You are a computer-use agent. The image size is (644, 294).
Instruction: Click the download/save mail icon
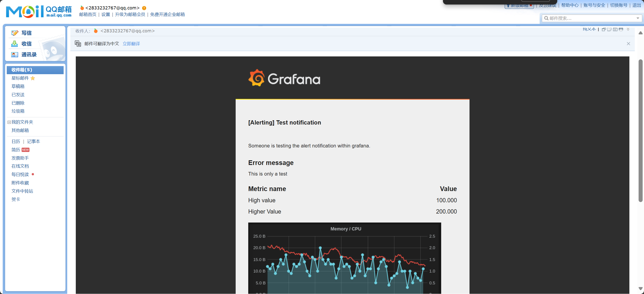pos(615,29)
